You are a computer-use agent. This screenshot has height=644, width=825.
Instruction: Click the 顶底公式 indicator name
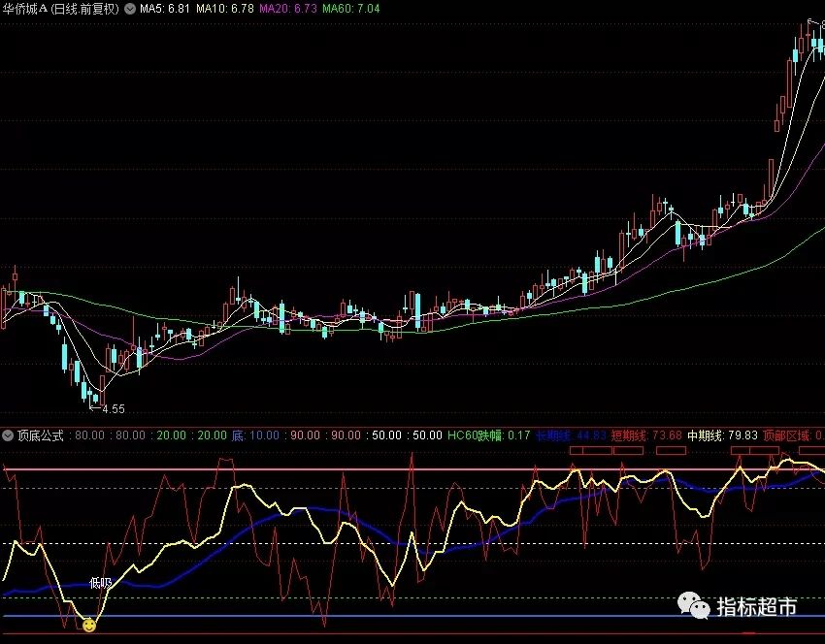pos(41,435)
